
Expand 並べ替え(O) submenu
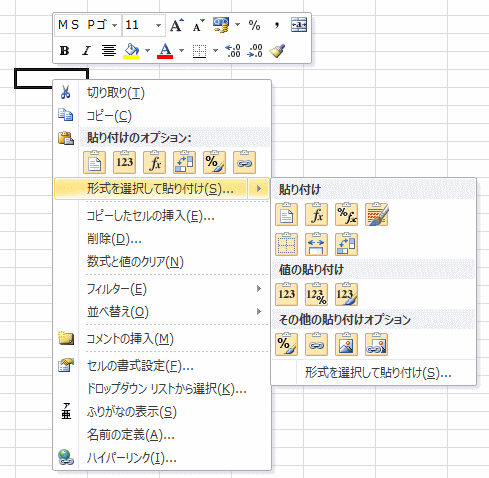click(162, 312)
